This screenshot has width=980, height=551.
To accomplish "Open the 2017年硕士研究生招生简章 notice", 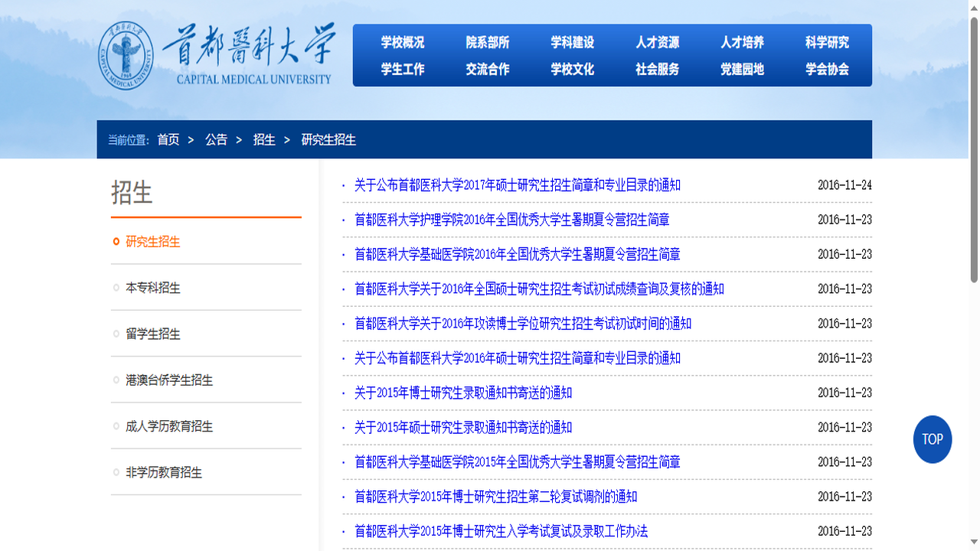I will pos(517,185).
